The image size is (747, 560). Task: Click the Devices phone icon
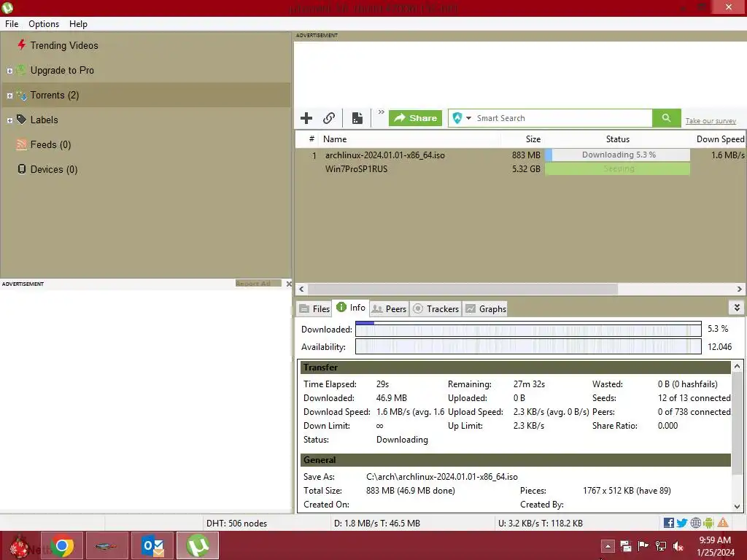[21, 169]
